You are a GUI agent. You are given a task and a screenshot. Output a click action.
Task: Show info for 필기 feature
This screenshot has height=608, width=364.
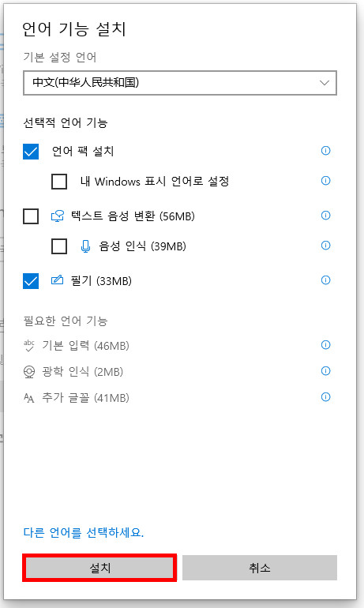[325, 280]
